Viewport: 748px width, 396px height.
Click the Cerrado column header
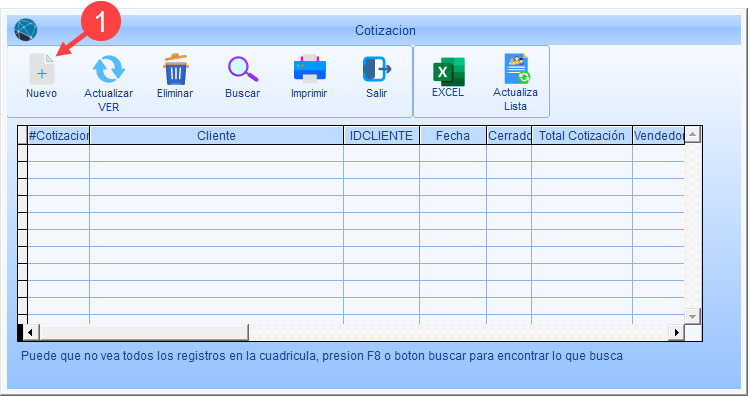[x=509, y=135]
